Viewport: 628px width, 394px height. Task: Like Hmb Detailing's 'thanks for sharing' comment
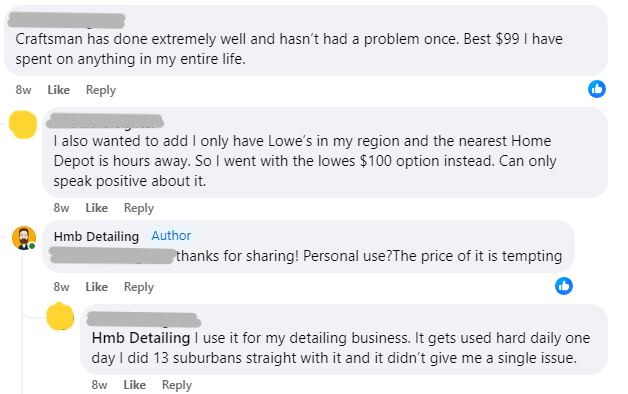[x=97, y=287]
